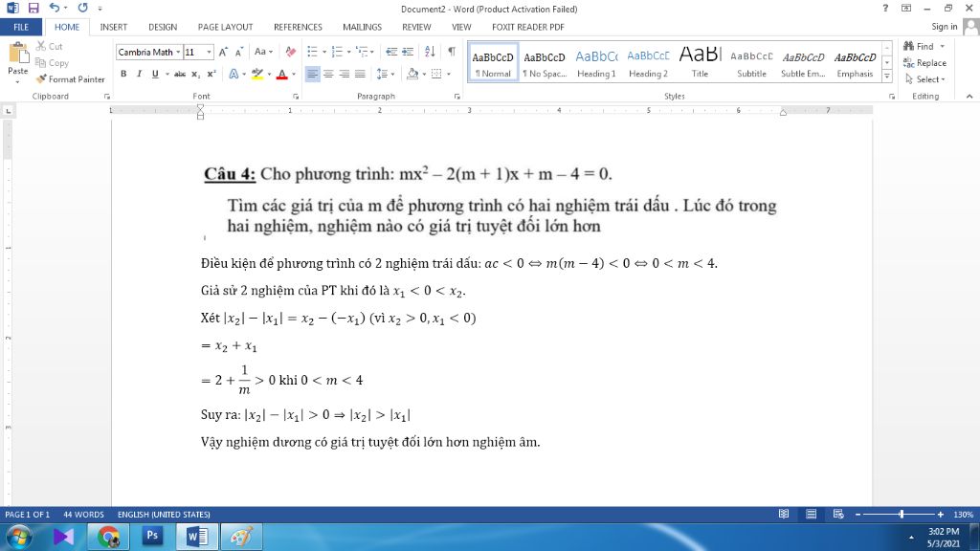Sort the selected text alphabetically
The image size is (980, 551).
pos(430,52)
